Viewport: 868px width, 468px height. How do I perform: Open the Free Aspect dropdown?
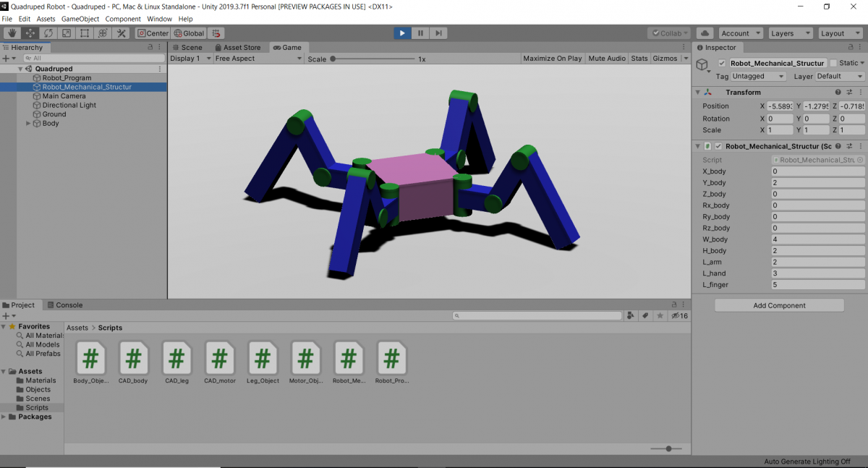tap(258, 59)
